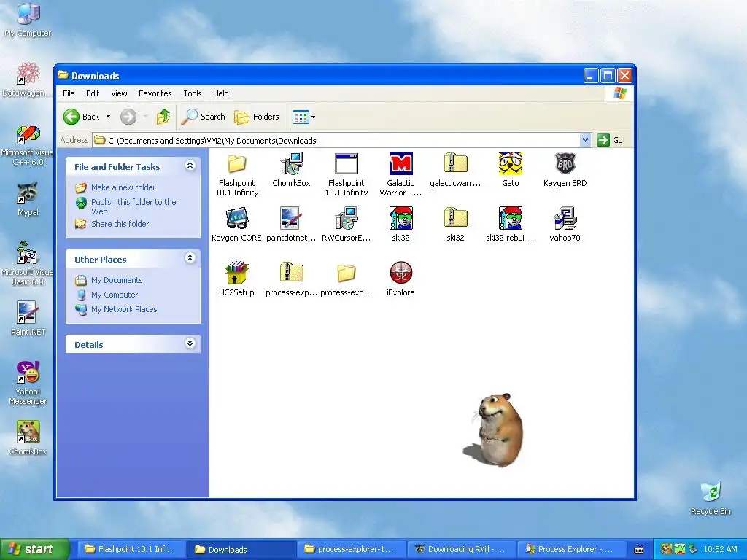The image size is (747, 560).
Task: Select the galacticwarr... zip archive
Action: point(455,163)
